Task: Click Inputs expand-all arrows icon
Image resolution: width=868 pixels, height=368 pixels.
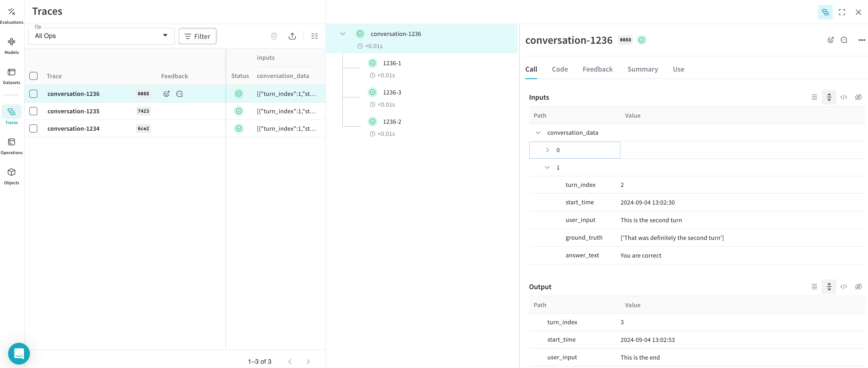Action: pos(829,97)
